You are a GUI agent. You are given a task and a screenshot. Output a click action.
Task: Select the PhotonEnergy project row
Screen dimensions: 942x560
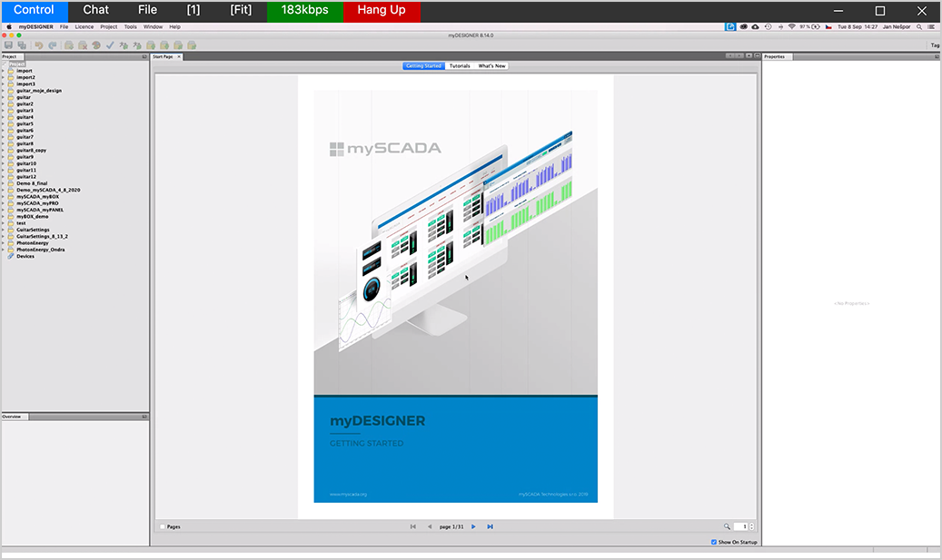pyautogui.click(x=33, y=243)
